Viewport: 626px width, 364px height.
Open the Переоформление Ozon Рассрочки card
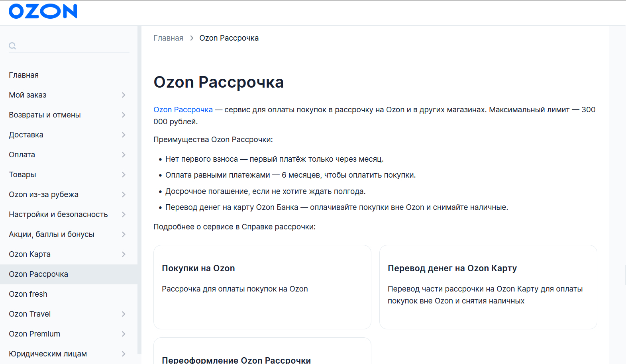pos(262,352)
